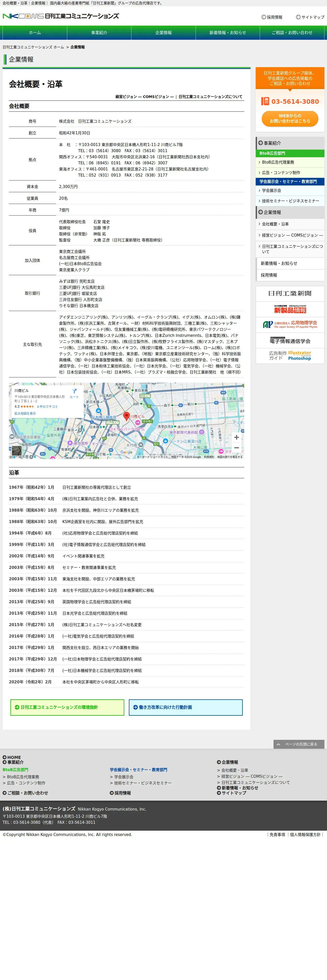327x980 pixels.
Task: Expand 技術セミナー・ビジネスセミナー sidebar item
Action: (290, 201)
